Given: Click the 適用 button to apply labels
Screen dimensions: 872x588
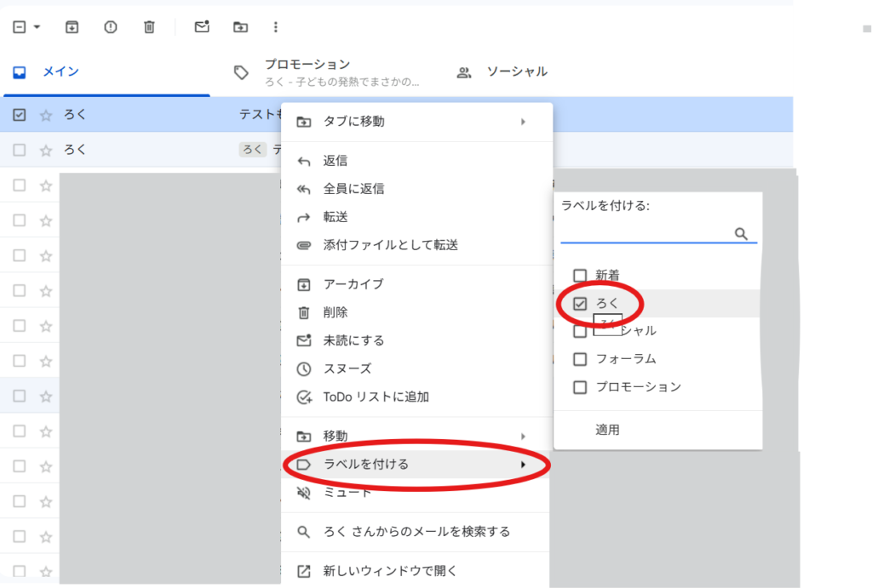Looking at the screenshot, I should (x=607, y=429).
